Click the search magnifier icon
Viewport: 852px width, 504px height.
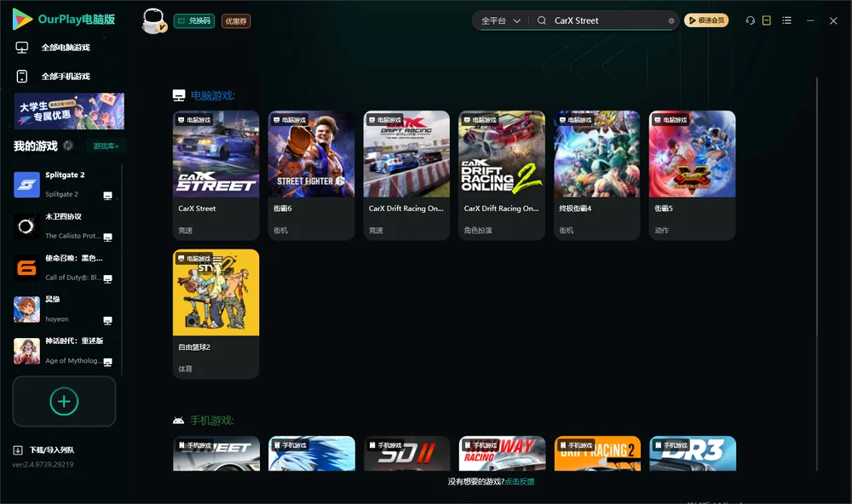542,20
